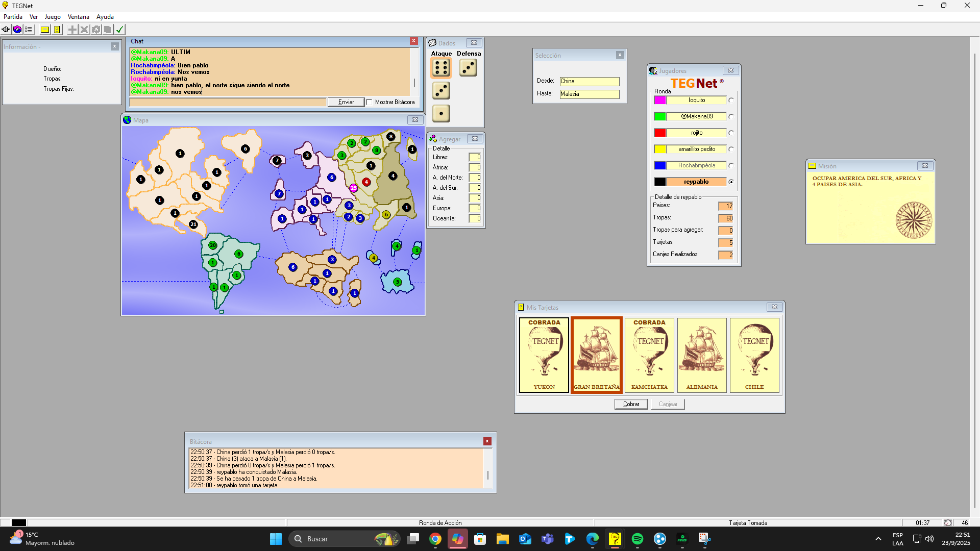Click the pink-blue globe toolbar icon
This screenshot has width=980, height=551.
(x=17, y=30)
